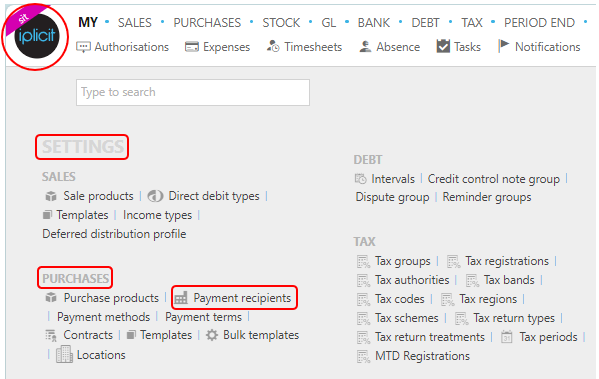The width and height of the screenshot is (599, 379).
Task: Click the Expenses card icon
Action: click(192, 47)
